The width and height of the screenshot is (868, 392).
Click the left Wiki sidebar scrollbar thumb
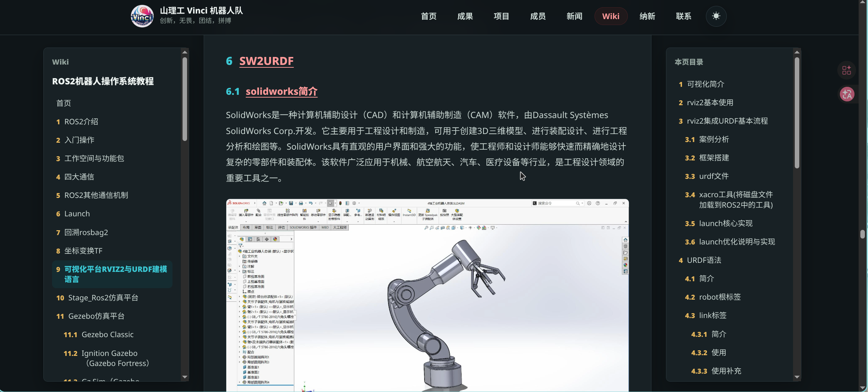pyautogui.click(x=185, y=99)
